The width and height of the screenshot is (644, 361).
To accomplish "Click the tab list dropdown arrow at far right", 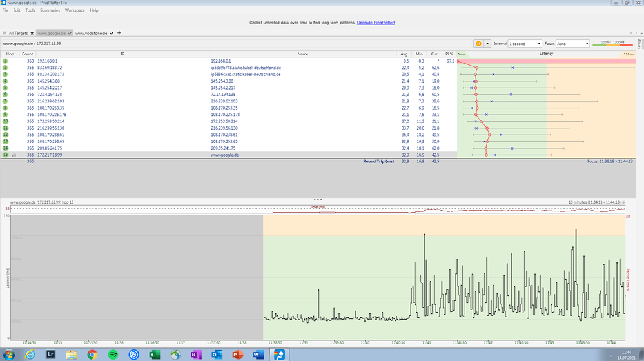I will (x=641, y=34).
